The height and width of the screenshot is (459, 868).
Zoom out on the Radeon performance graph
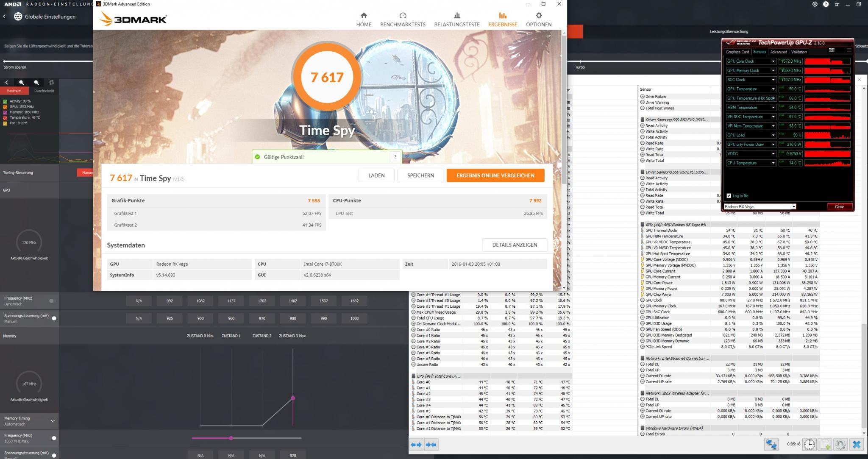(36, 82)
